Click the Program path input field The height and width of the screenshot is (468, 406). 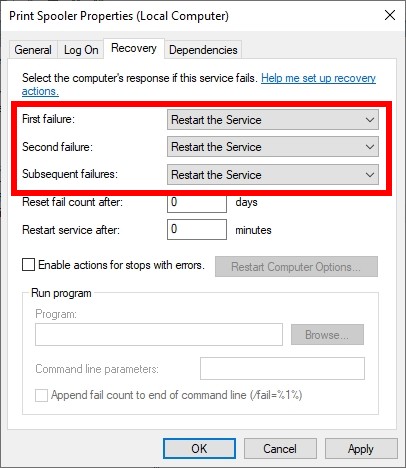tap(159, 334)
